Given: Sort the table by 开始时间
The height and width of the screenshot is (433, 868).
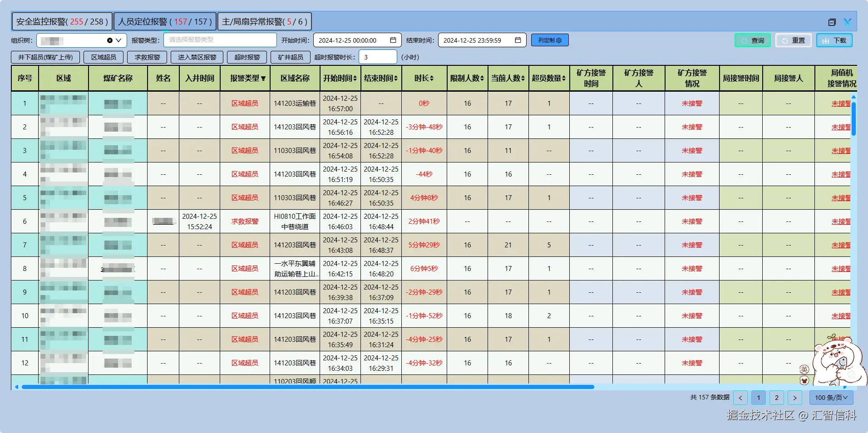Looking at the screenshot, I should point(355,79).
